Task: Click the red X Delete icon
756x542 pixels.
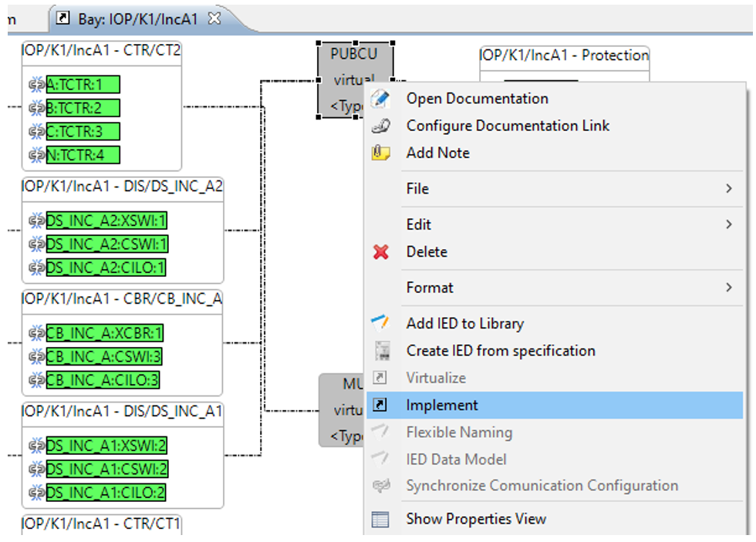Action: [381, 252]
